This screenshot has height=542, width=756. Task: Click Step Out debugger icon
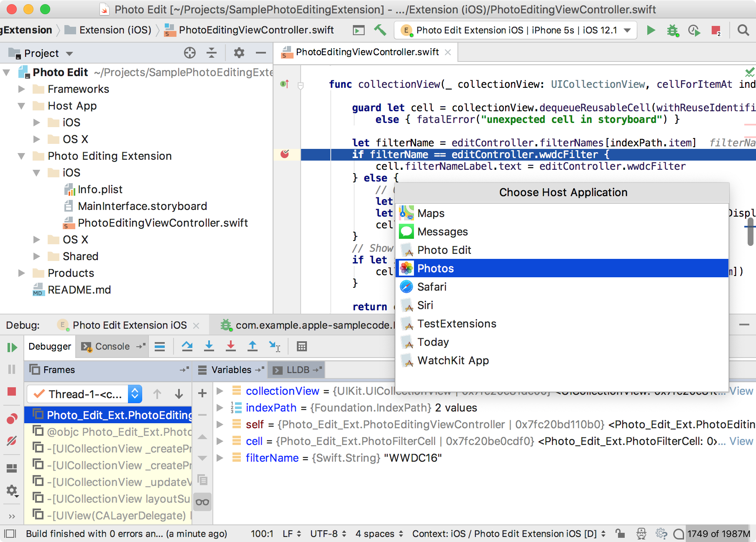(253, 346)
